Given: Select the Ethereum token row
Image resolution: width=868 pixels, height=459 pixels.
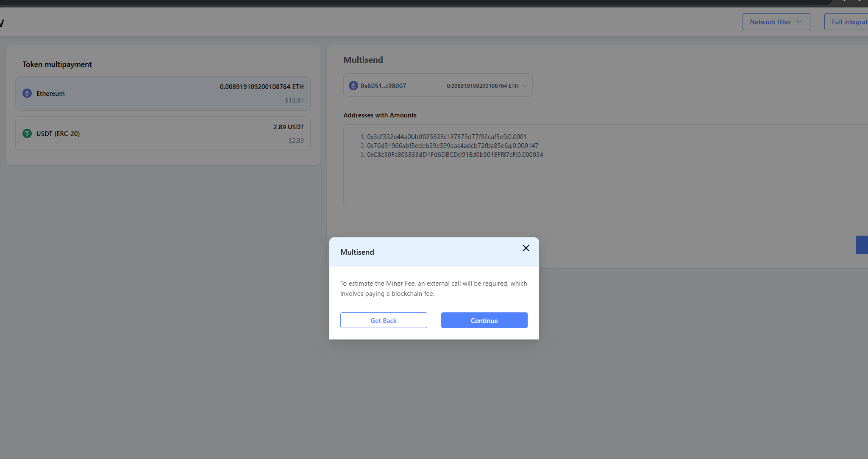Looking at the screenshot, I should [163, 93].
